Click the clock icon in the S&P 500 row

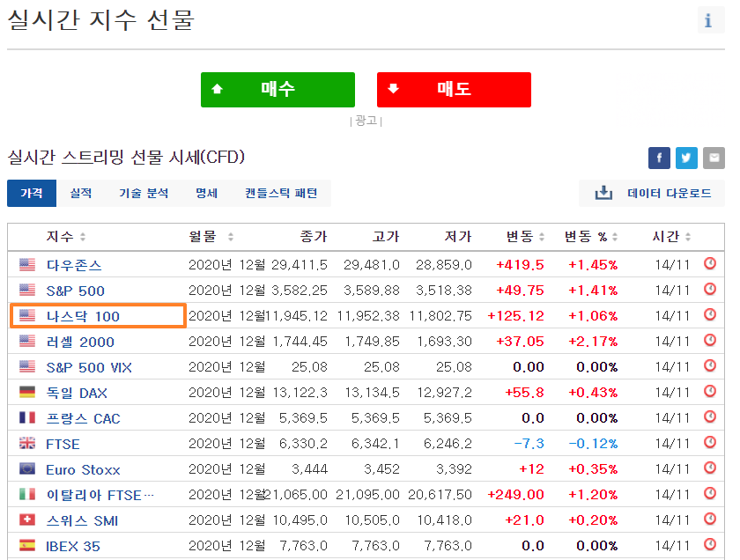point(710,289)
